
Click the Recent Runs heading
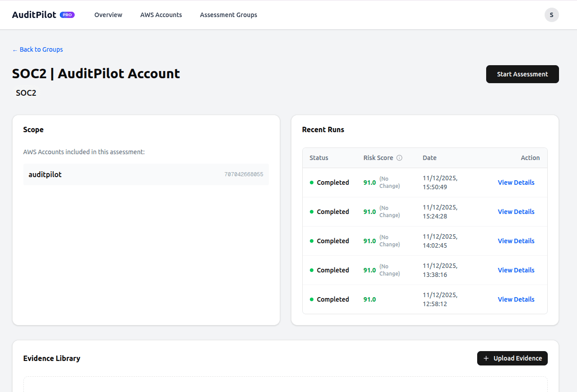tap(323, 129)
